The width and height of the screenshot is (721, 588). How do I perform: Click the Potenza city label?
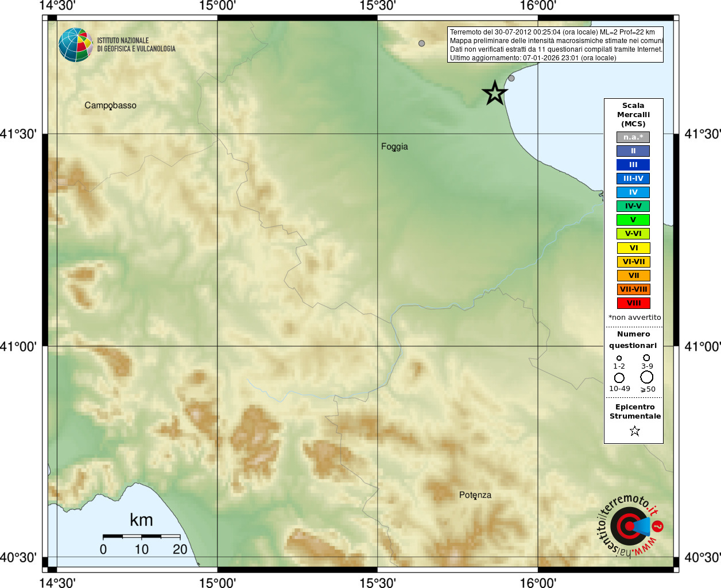pyautogui.click(x=475, y=495)
